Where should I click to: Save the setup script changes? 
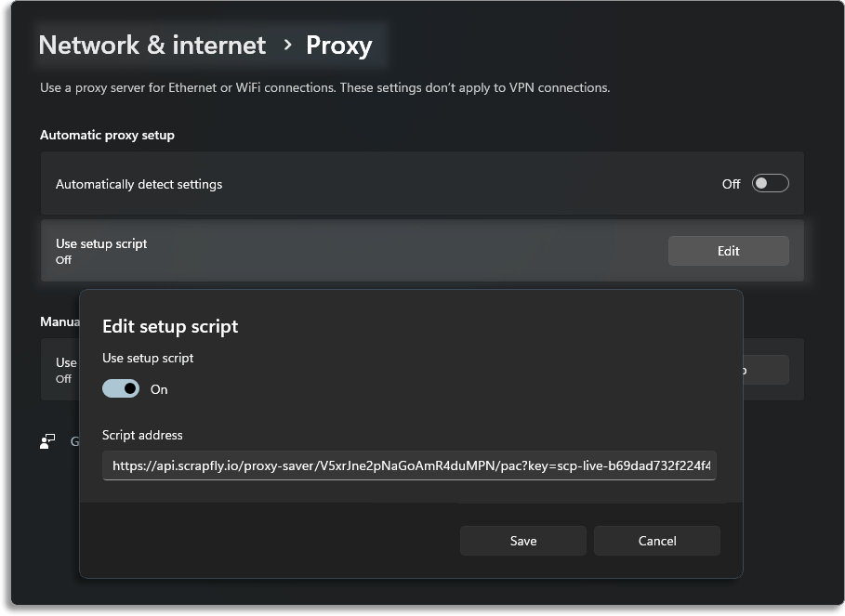tap(522, 540)
